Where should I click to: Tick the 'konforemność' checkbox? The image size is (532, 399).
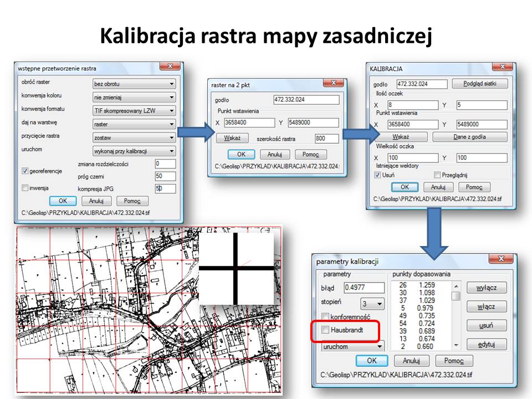325,317
